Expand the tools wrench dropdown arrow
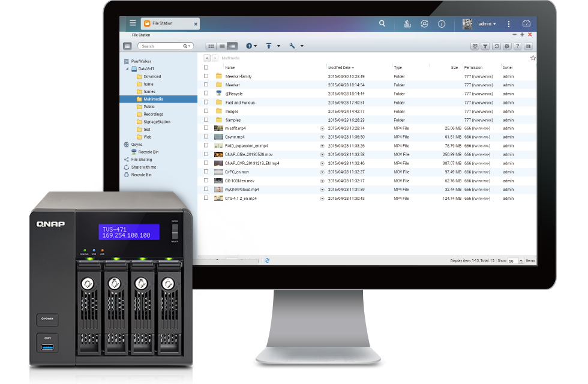Viewport: 588px width, 384px height. click(x=302, y=46)
